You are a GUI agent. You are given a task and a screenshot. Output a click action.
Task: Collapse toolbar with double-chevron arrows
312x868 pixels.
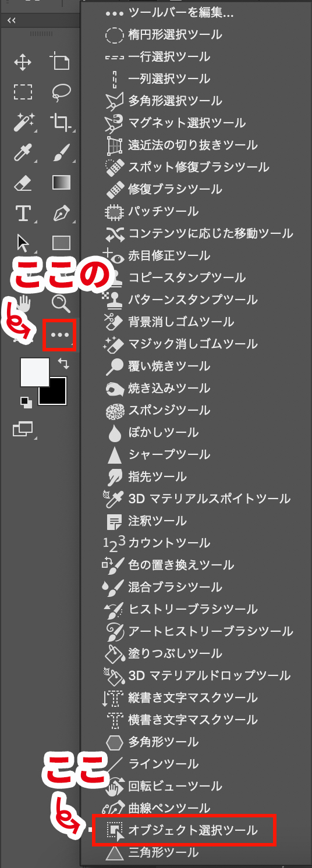click(x=12, y=20)
